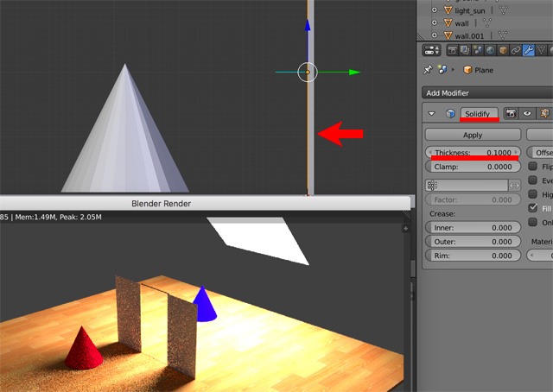Expand the wall.001 outliner item
Viewport: 553px width, 392px height.
pyautogui.click(x=434, y=35)
